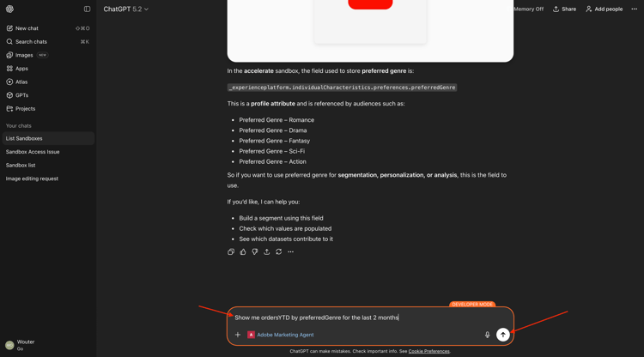Open the Wouter account menu
This screenshot has height=357, width=644.
tap(21, 345)
